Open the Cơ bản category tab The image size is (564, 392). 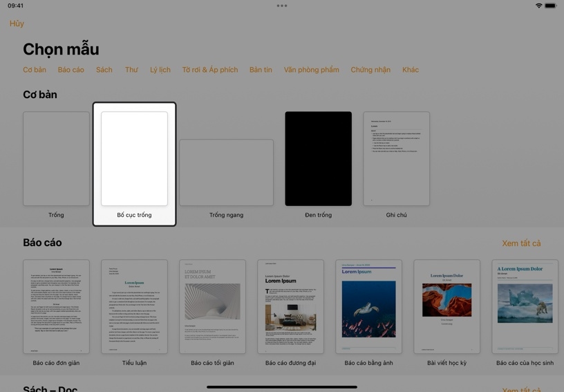click(x=35, y=70)
